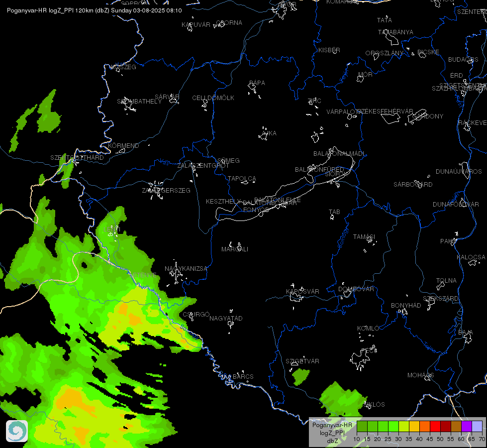The height and width of the screenshot is (448, 487).
Task: Click the radar title text with the date
Action: coord(95,10)
